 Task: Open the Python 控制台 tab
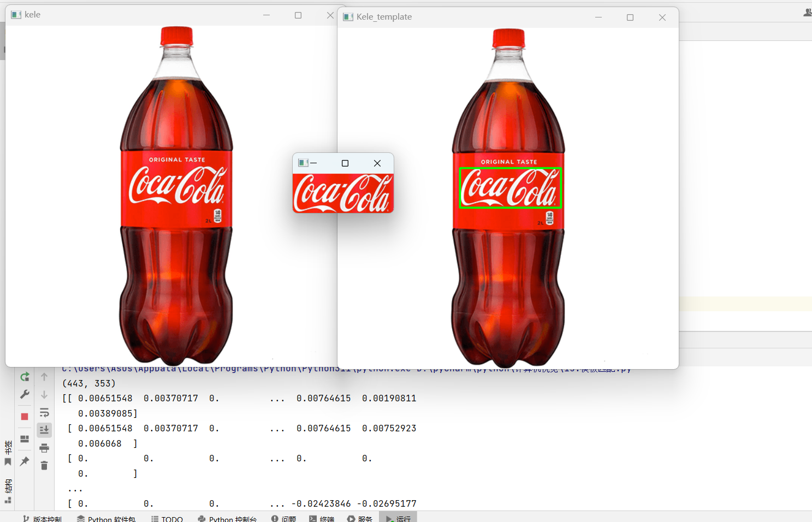(x=227, y=518)
